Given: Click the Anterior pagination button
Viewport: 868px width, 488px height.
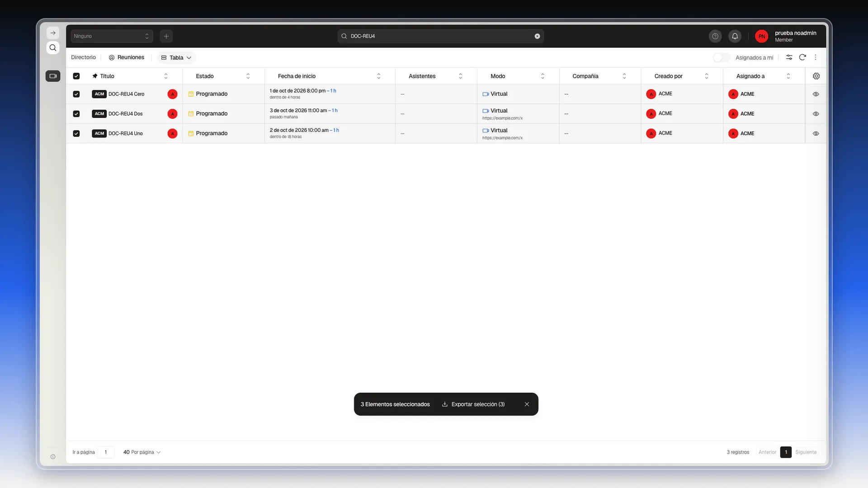Looking at the screenshot, I should click(767, 452).
